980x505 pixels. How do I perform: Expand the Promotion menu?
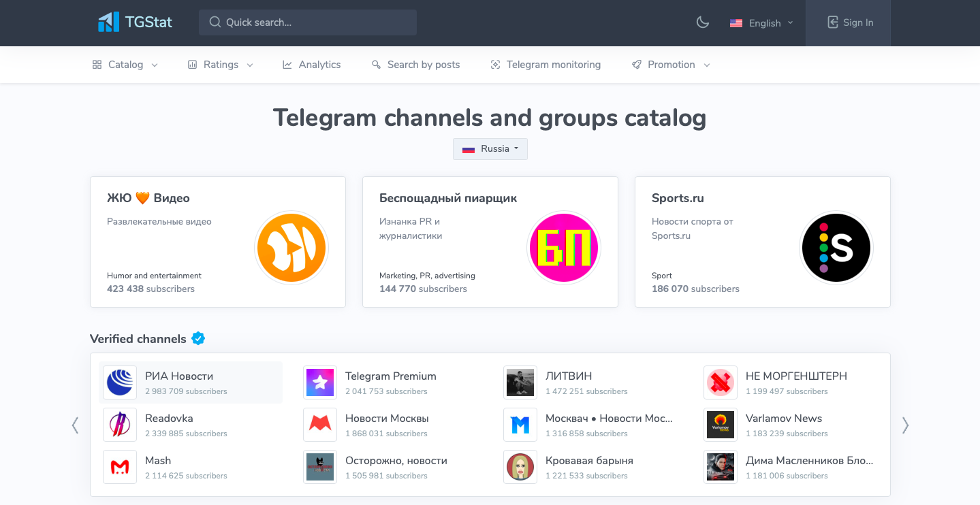tap(671, 65)
